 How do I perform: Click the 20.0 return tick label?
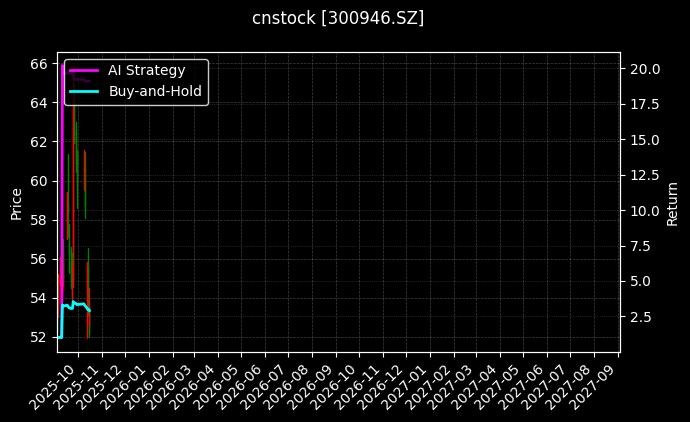pyautogui.click(x=644, y=69)
